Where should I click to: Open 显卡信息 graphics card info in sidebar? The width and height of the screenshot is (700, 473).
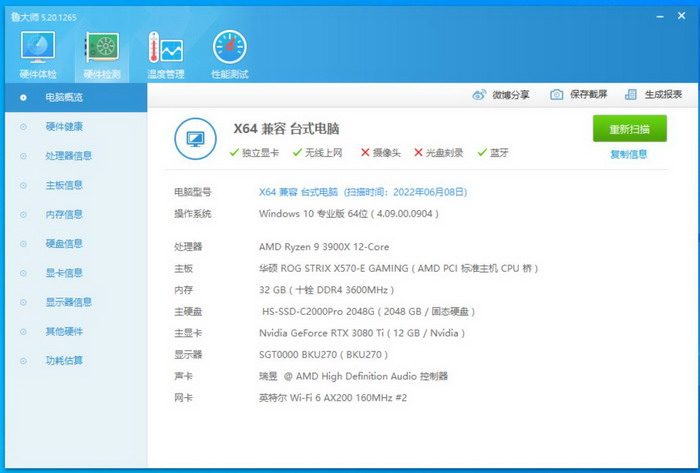[x=64, y=272]
